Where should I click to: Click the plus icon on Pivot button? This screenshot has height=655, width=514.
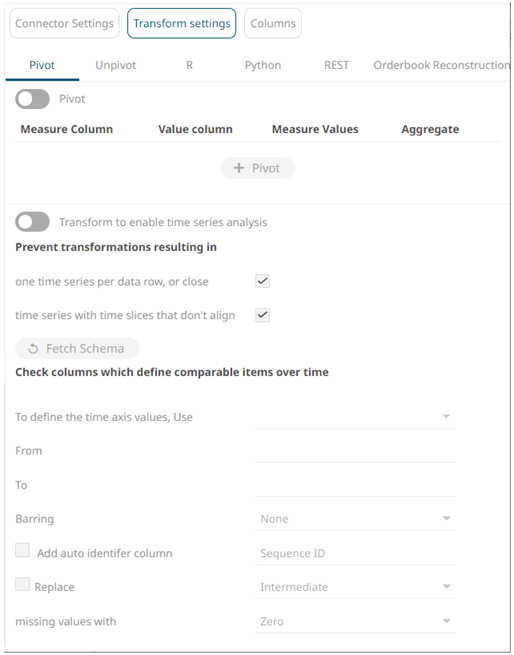click(x=239, y=168)
